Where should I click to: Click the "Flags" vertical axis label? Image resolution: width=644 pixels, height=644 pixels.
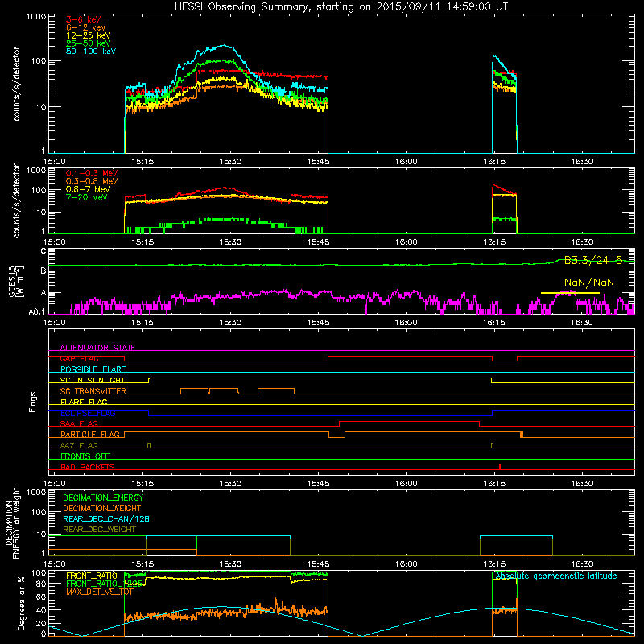click(33, 402)
